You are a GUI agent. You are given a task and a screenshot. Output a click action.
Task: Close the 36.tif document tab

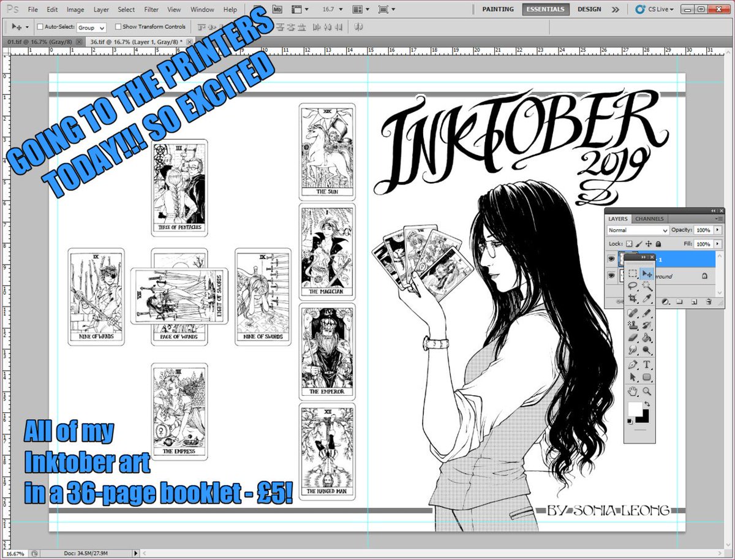[x=189, y=42]
